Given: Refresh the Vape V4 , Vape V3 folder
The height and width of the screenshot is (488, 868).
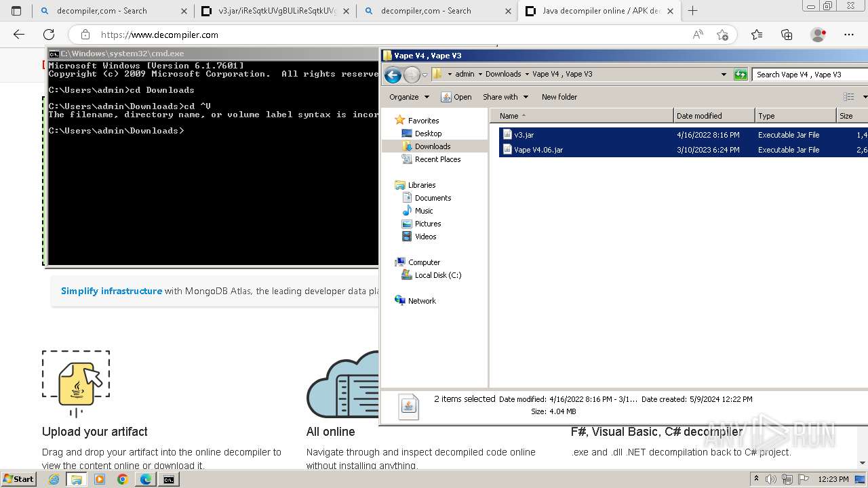Looking at the screenshot, I should tap(741, 75).
